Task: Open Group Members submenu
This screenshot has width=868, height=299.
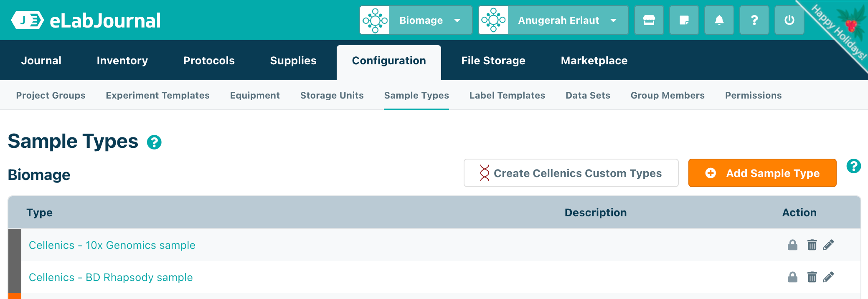Action: 667,95
